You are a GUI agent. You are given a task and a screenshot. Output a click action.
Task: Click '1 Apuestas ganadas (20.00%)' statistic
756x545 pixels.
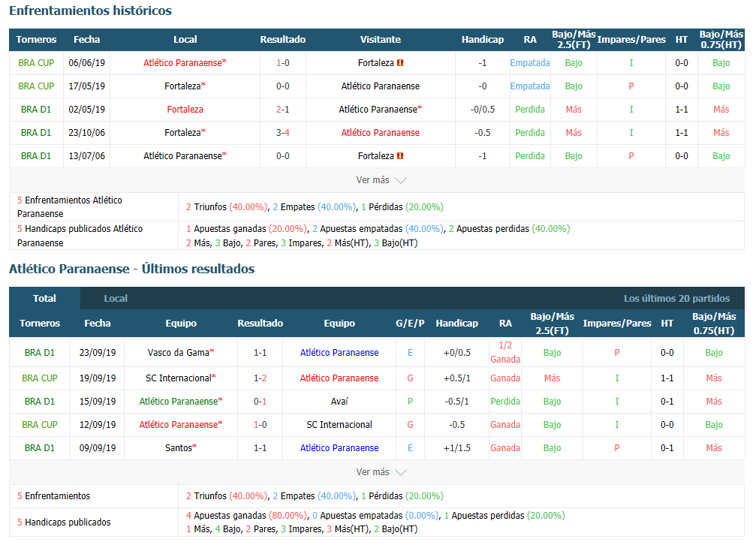[x=246, y=229]
